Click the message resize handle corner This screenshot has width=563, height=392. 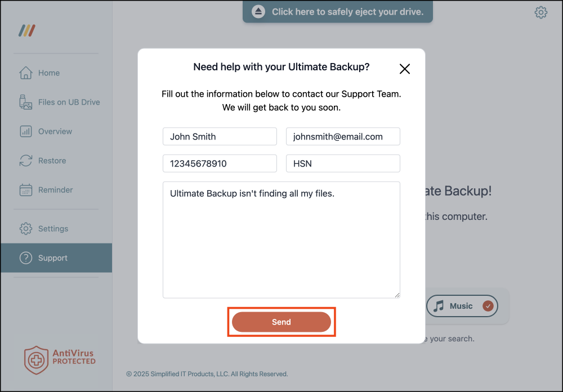(397, 295)
